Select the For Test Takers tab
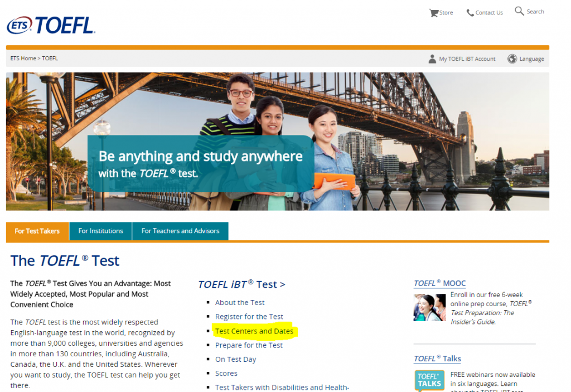Viewport: 571px width, 392px height. (x=37, y=231)
